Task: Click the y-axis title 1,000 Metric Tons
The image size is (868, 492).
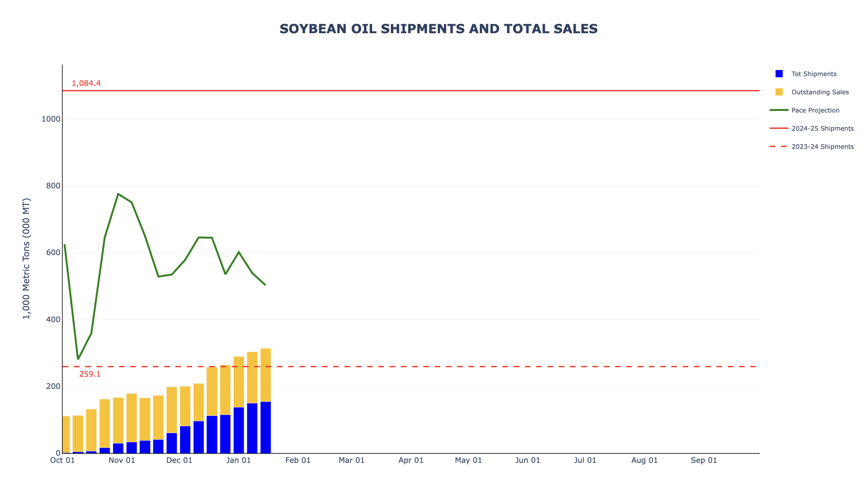Action: (26, 259)
